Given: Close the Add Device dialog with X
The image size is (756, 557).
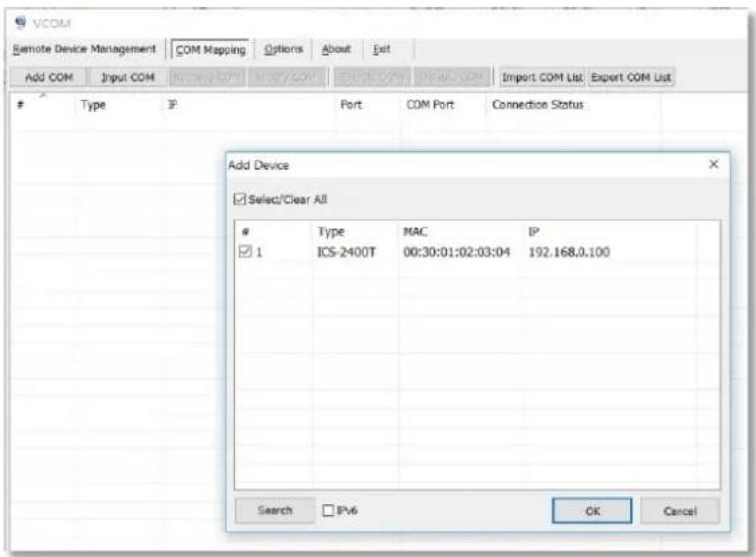Looking at the screenshot, I should (714, 165).
